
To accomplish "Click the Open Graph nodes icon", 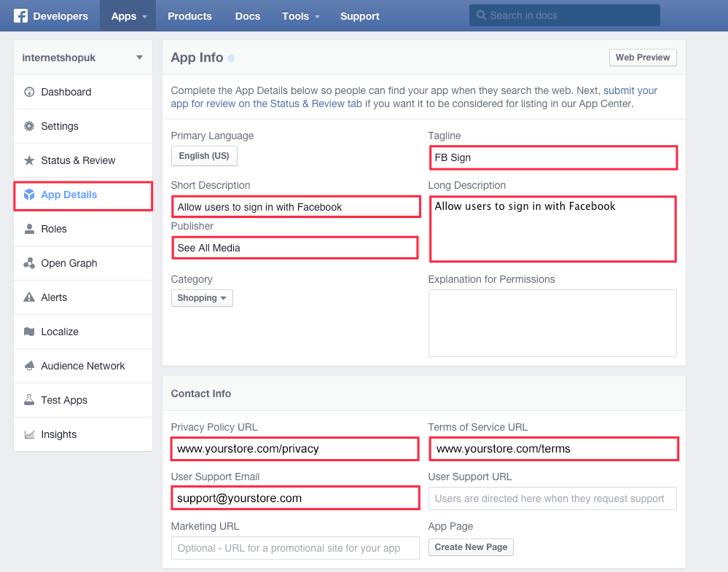I will (x=29, y=263).
